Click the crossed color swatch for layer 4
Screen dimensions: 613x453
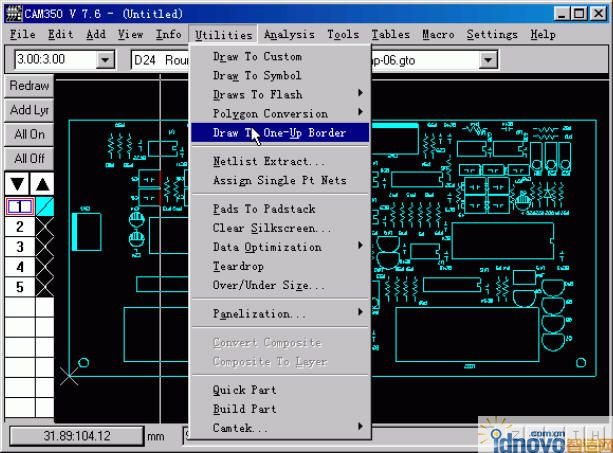click(x=45, y=267)
